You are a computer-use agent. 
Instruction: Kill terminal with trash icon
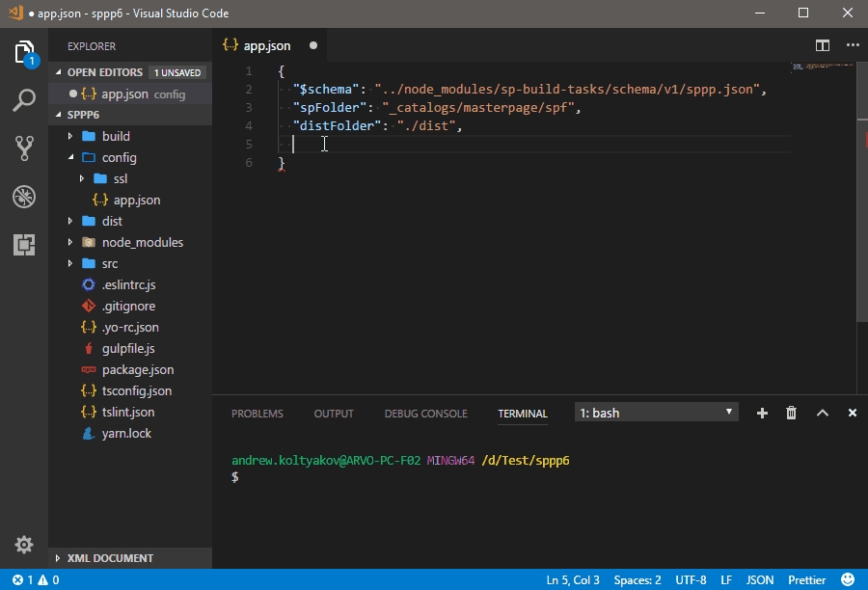[x=792, y=413]
